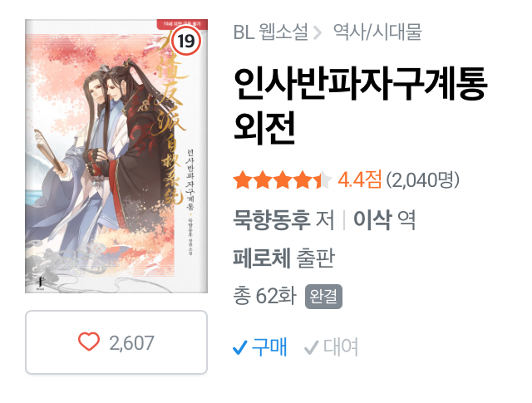The width and height of the screenshot is (532, 403).
Task: Click the breadcrumb chevron after BL 웹소설
Action: (318, 33)
